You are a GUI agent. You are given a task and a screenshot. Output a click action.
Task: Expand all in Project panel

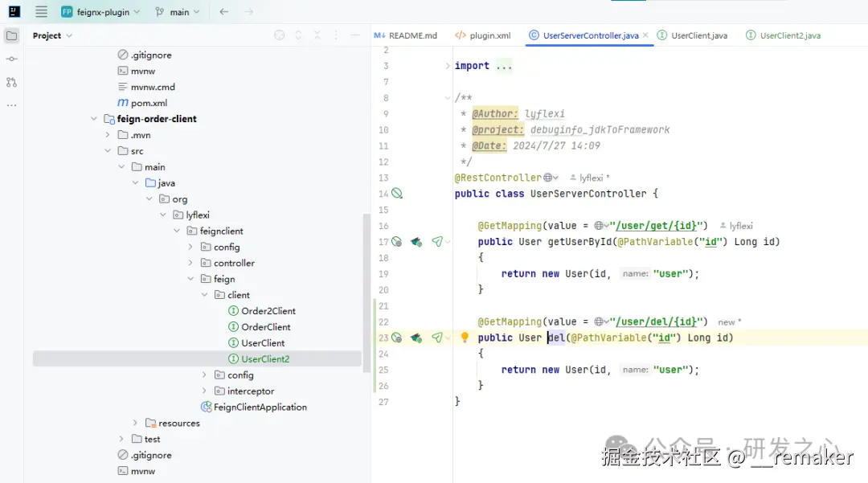coord(298,35)
